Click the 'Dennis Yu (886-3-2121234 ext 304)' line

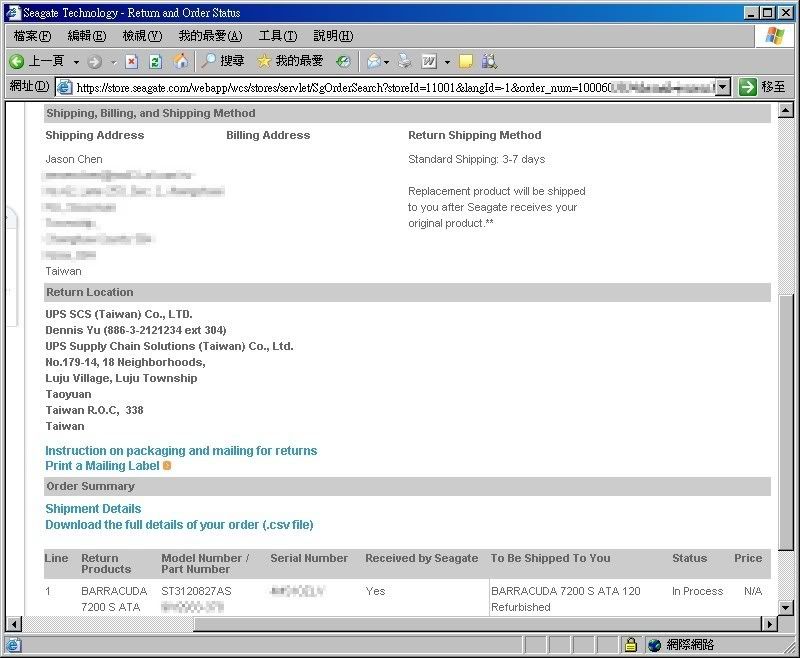coord(136,330)
